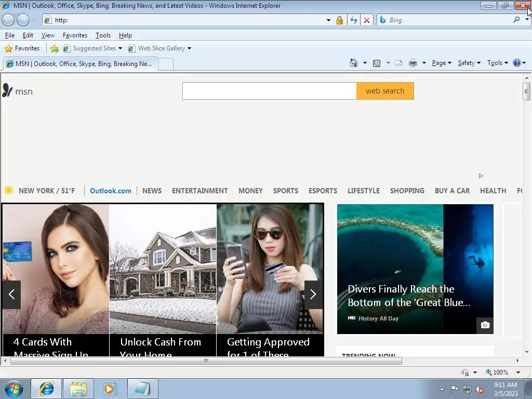This screenshot has width=532, height=399.
Task: Click the vertical scrollbar thumb
Action: coord(527,90)
